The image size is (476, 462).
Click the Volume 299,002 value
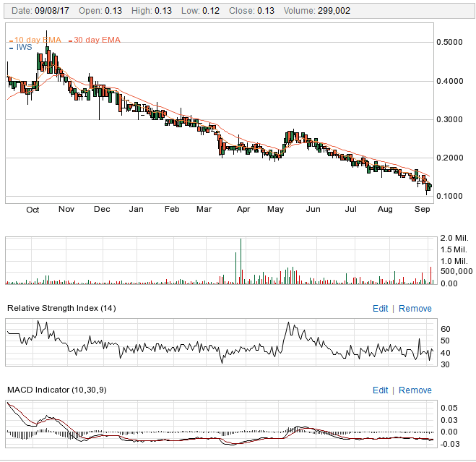pyautogui.click(x=334, y=11)
